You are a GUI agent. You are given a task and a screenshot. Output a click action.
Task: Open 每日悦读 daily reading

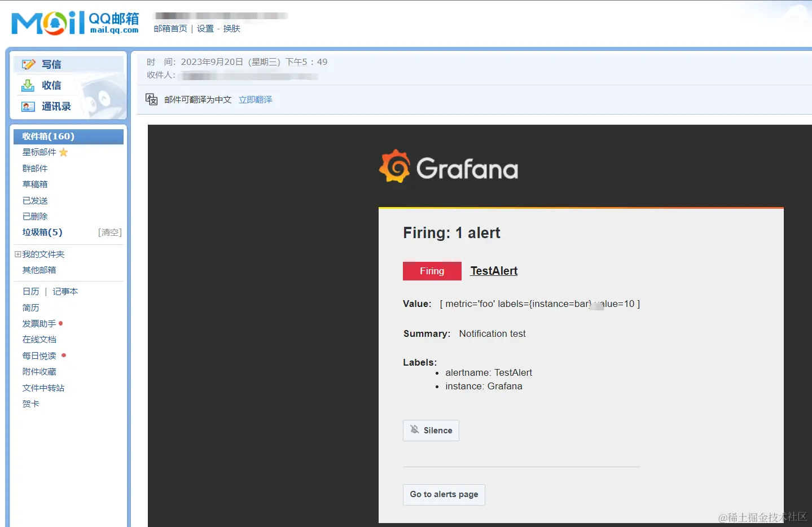39,355
